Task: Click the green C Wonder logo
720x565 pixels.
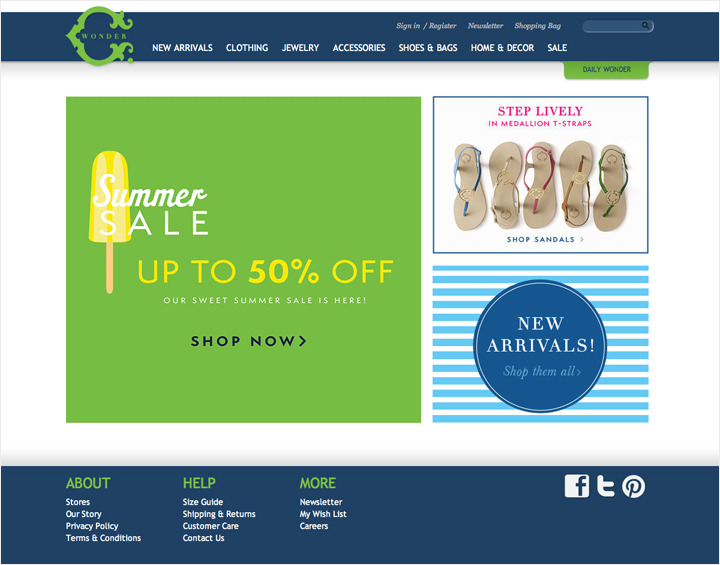Action: (100, 36)
